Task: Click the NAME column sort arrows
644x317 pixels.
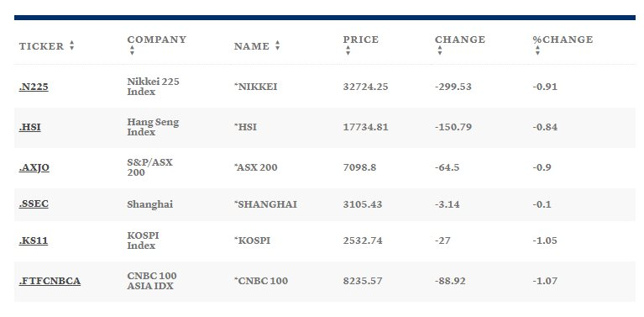Action: click(278, 45)
